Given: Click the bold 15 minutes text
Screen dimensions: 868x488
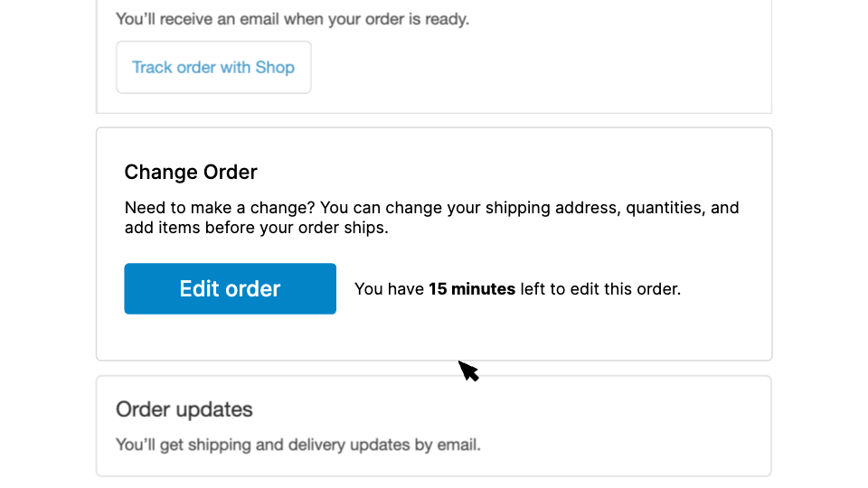Looking at the screenshot, I should coord(472,289).
